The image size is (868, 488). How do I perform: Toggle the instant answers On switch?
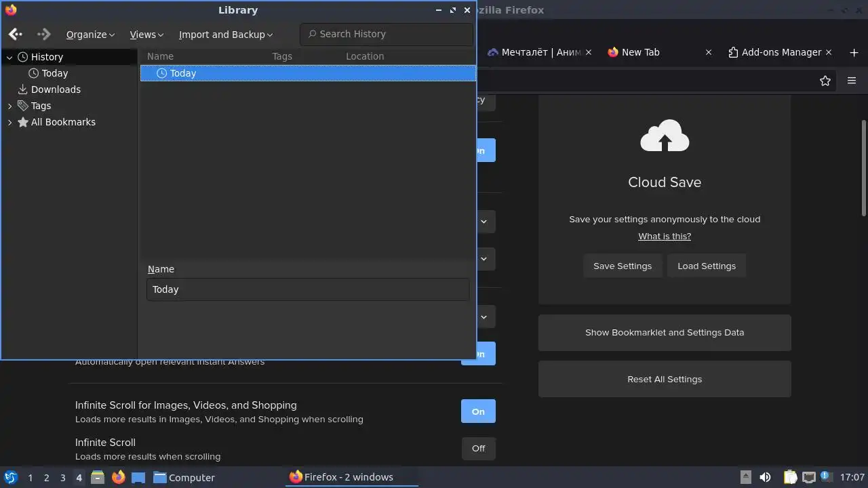click(486, 354)
